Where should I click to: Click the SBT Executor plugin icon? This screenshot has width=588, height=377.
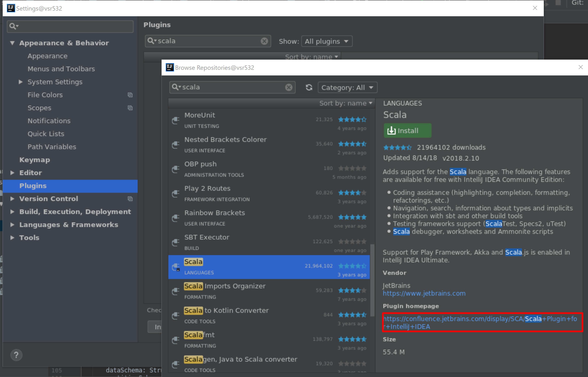coord(176,243)
